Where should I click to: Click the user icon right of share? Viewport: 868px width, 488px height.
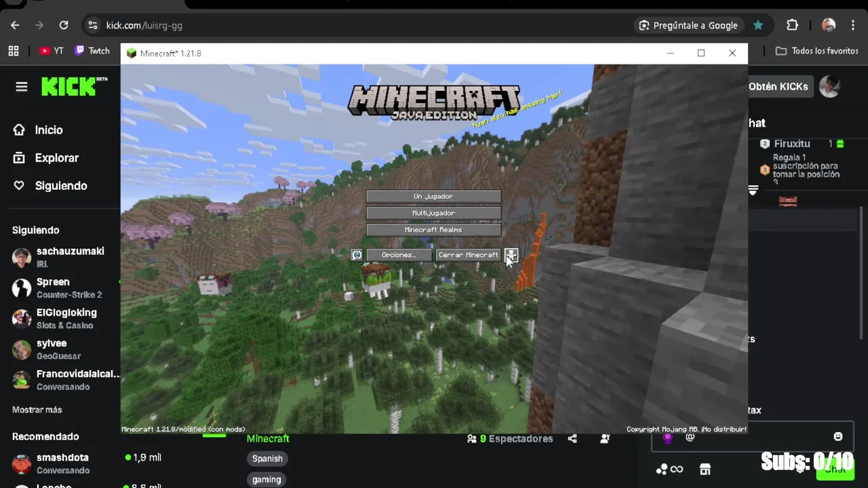605,439
